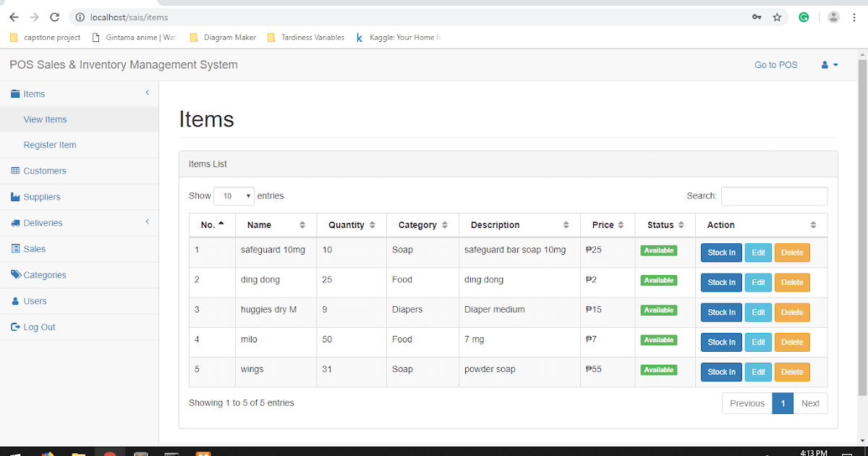868x456 pixels.
Task: Click the Categories tags icon in sidebar
Action: (x=16, y=274)
